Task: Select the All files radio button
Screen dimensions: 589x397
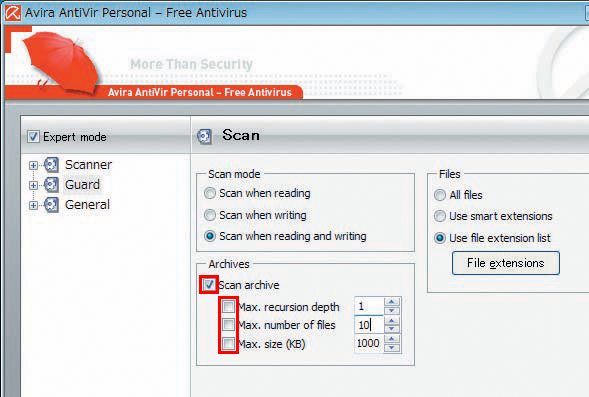Action: click(440, 195)
